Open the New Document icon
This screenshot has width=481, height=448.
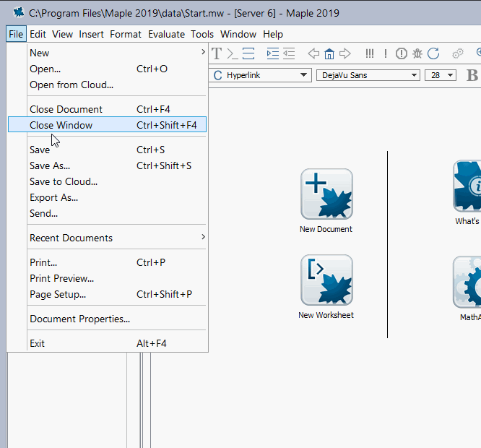(326, 194)
